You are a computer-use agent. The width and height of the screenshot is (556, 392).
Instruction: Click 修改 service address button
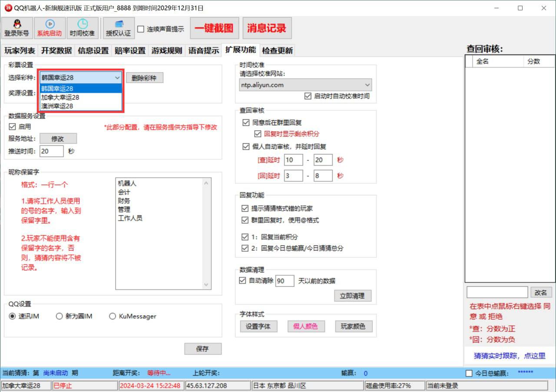(x=58, y=138)
